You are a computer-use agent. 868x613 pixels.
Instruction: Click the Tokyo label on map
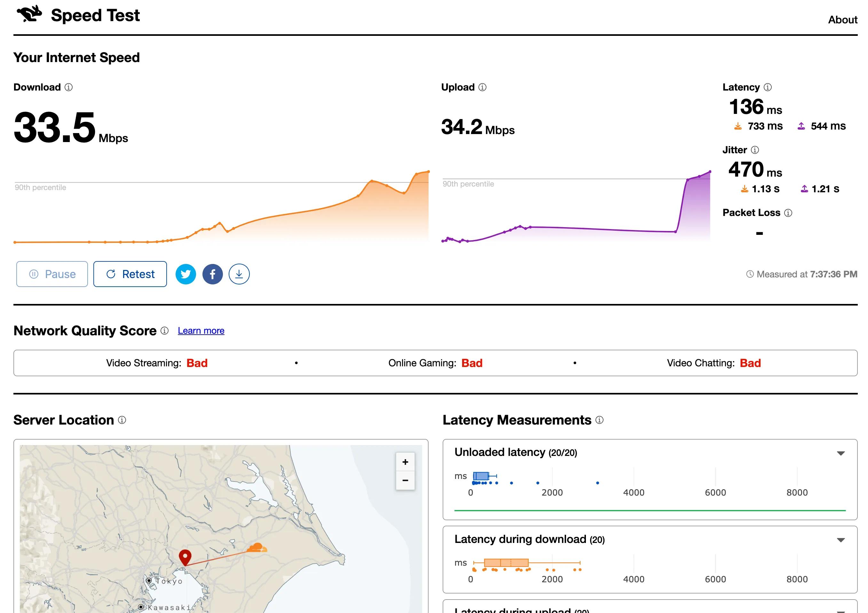[170, 581]
